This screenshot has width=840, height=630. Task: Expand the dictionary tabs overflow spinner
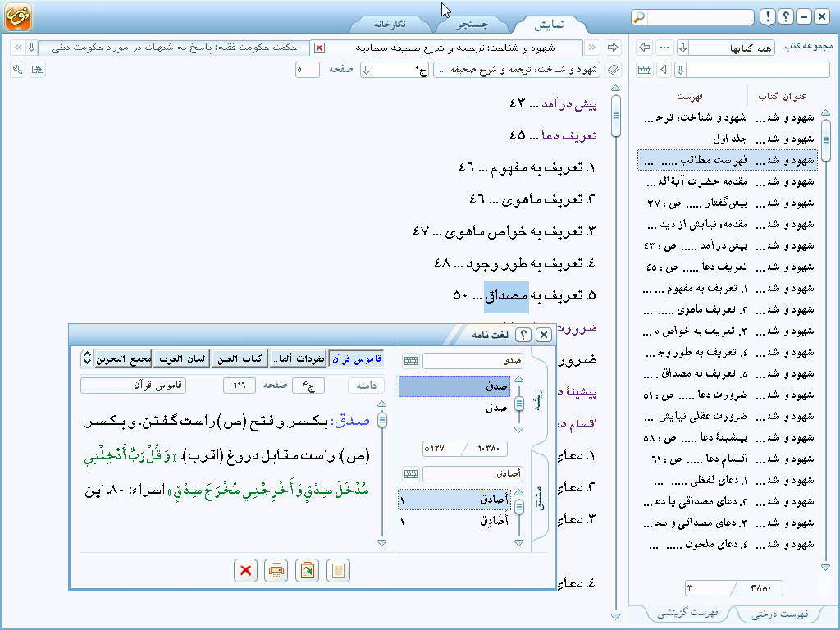(x=87, y=358)
